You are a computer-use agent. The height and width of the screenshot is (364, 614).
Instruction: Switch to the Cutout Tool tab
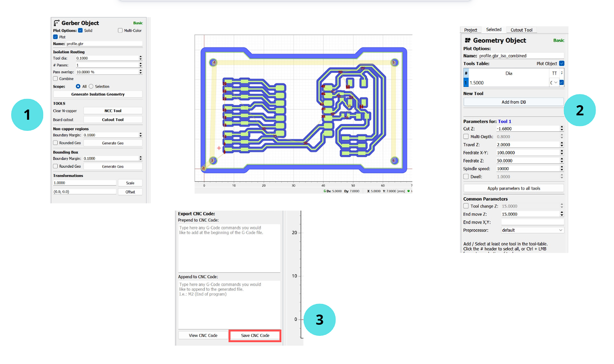pyautogui.click(x=521, y=30)
